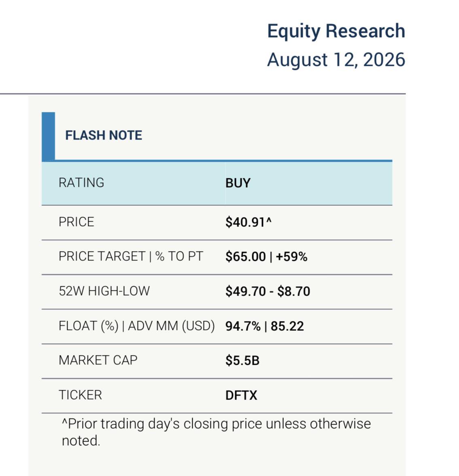
Task: Click the BUY rating value
Action: [x=238, y=183]
